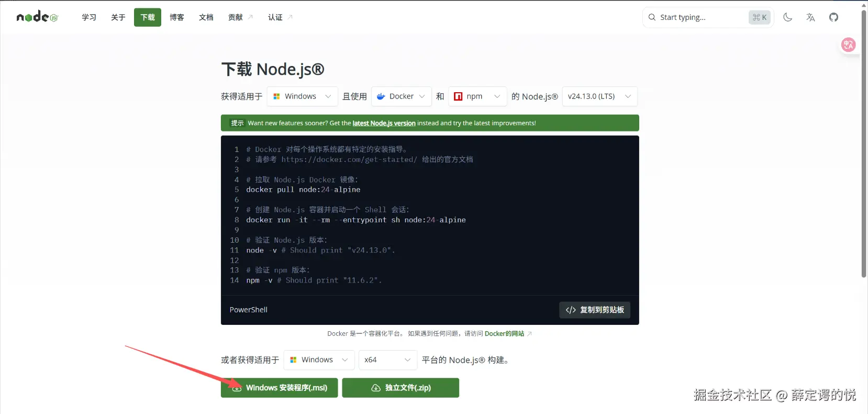Click the Docker whale icon in dropdown
868x414 pixels.
tap(381, 96)
